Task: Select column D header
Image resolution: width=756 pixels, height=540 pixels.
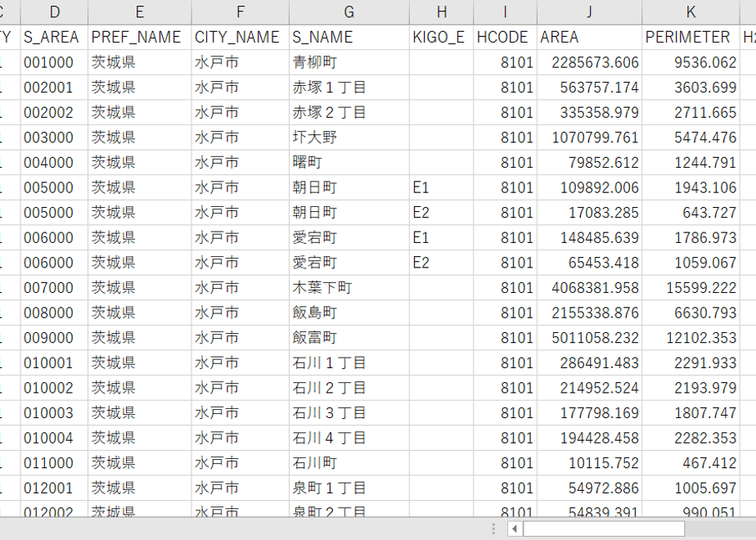Action: [55, 12]
